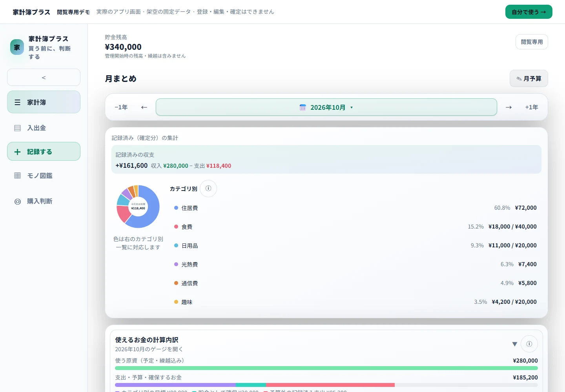Click the 通信費 amount ¥5,800
The height and width of the screenshot is (392, 565).
tap(527, 283)
